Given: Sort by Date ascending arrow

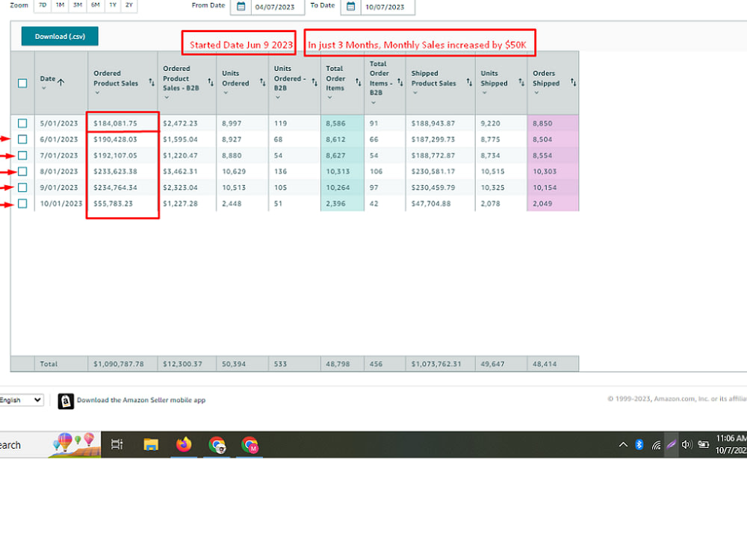Looking at the screenshot, I should pyautogui.click(x=61, y=82).
